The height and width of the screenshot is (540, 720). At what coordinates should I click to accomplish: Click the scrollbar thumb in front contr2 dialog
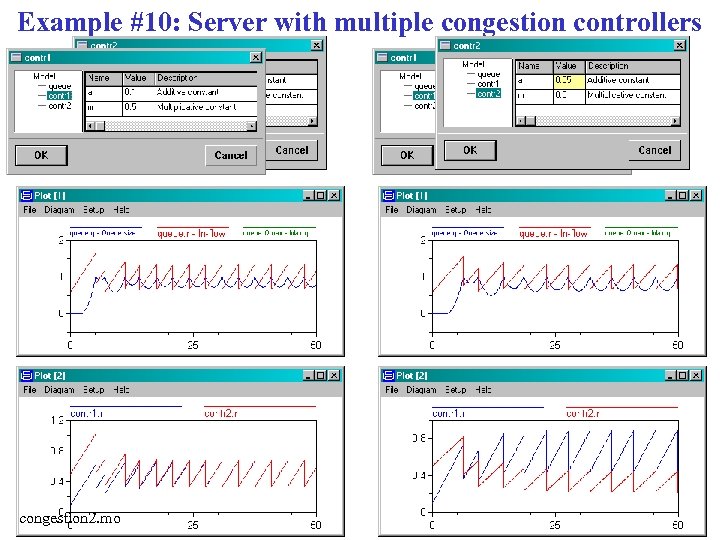pyautogui.click(x=530, y=121)
